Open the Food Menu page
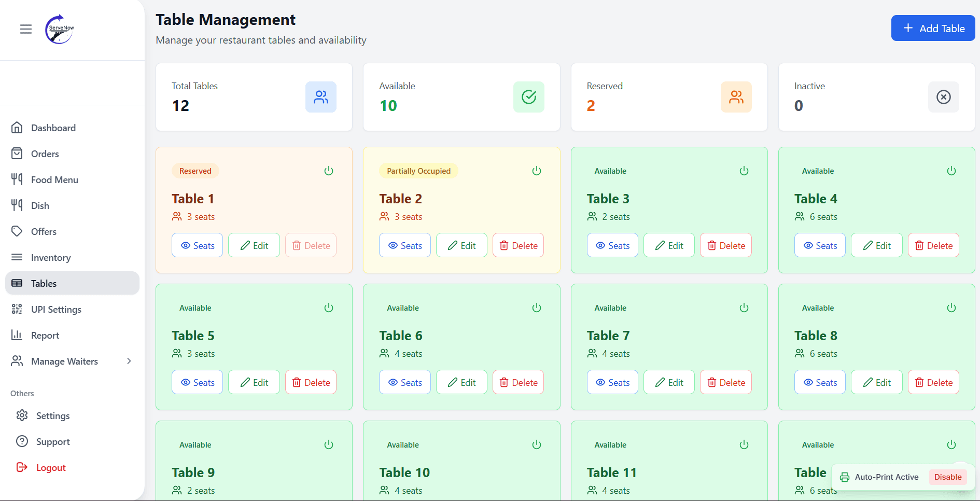This screenshot has height=501, width=980. (54, 180)
